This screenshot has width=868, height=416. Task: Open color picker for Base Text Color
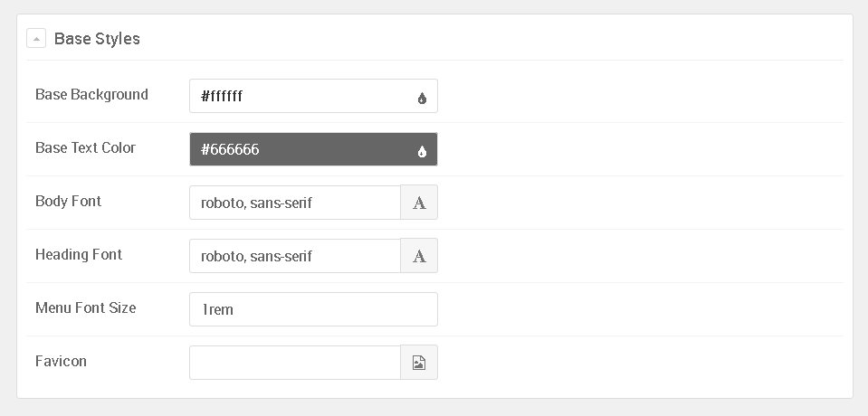tap(422, 151)
